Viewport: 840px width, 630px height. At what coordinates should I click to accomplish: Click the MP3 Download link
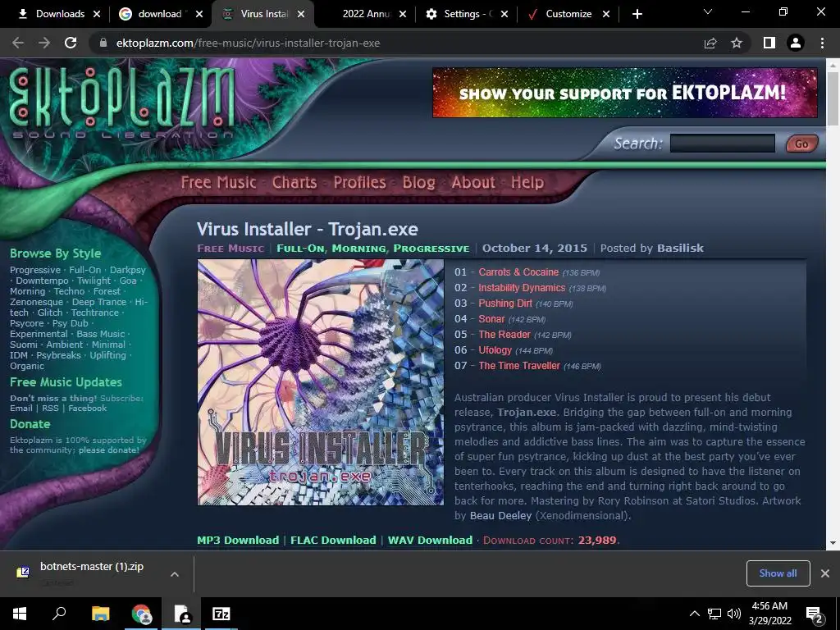(x=238, y=540)
